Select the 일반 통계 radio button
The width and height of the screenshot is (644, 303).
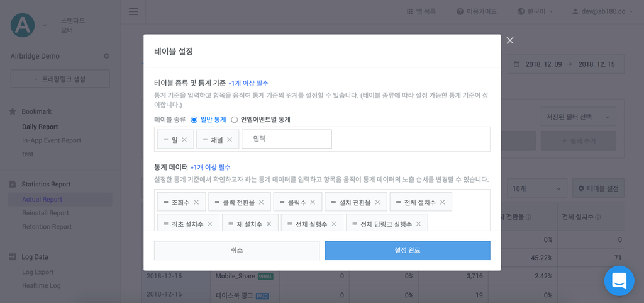(x=194, y=120)
